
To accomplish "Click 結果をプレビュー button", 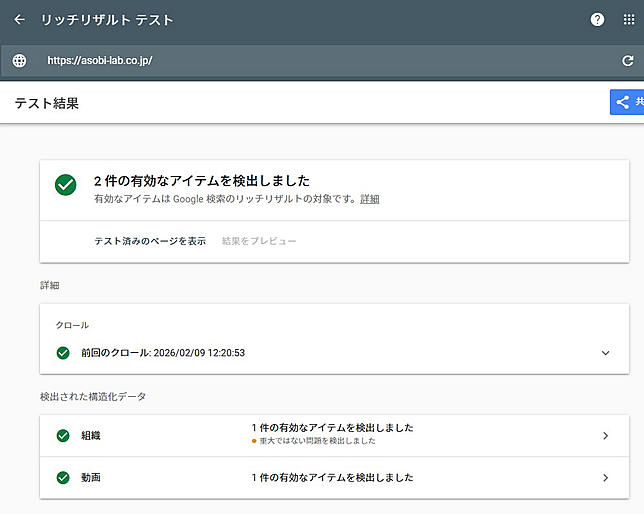I will pyautogui.click(x=259, y=241).
